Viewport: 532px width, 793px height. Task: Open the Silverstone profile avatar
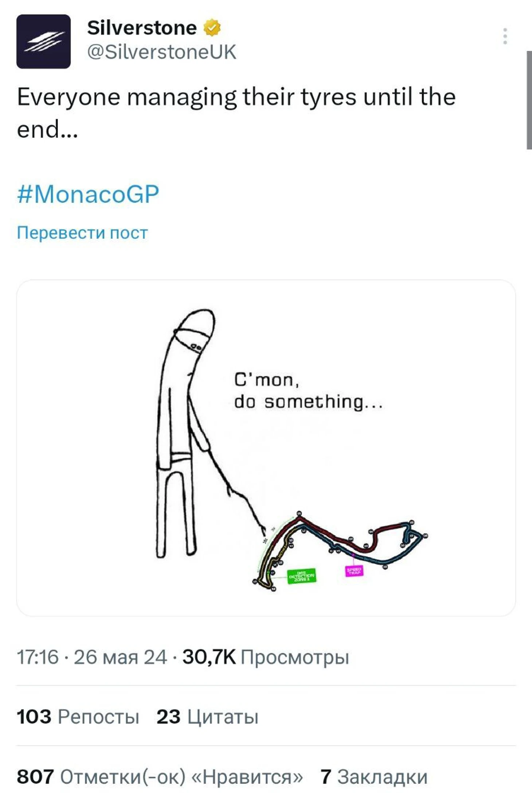(x=43, y=42)
